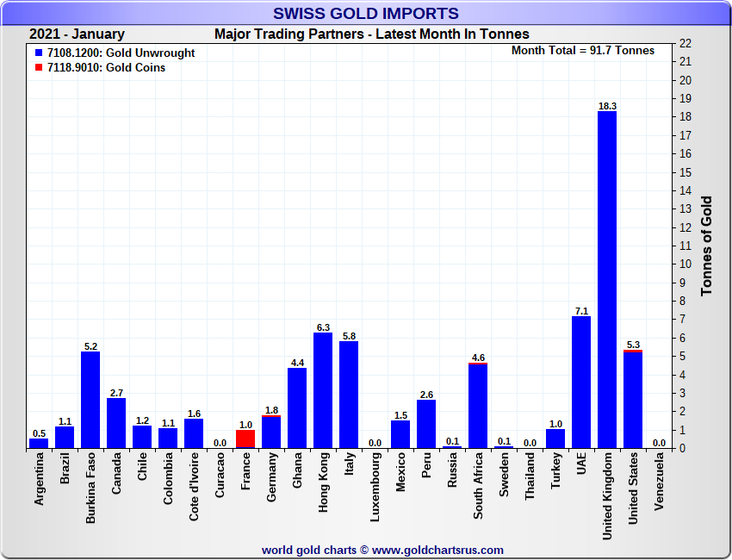Image resolution: width=732 pixels, height=560 pixels.
Task: Click the Burkina Faso bar
Action: [90, 400]
